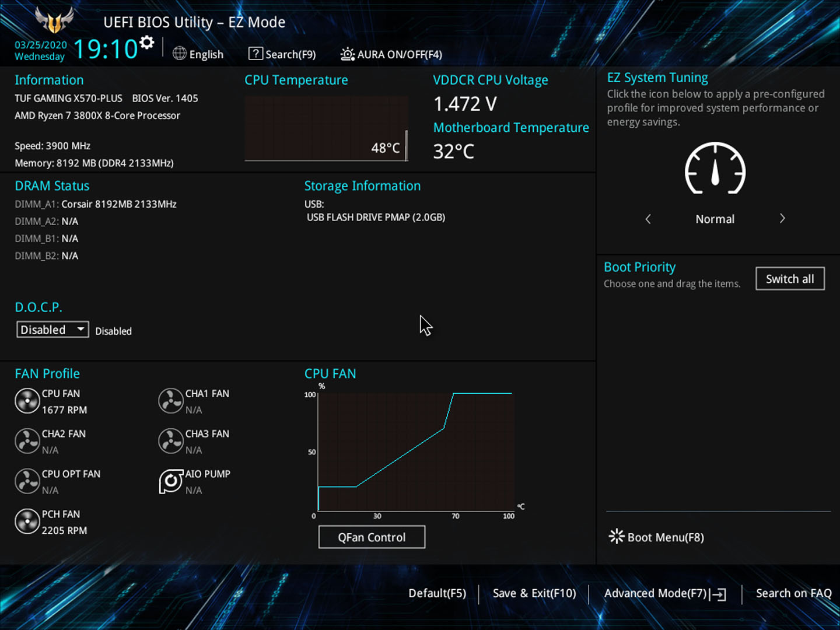840x630 pixels.
Task: Open the D.O.C.P. Disabled dropdown
Action: pyautogui.click(x=52, y=330)
